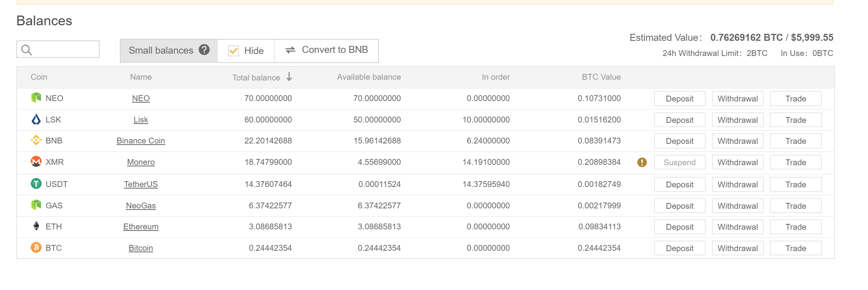Click the Small balances label button
The width and height of the screenshot is (868, 290).
click(169, 51)
